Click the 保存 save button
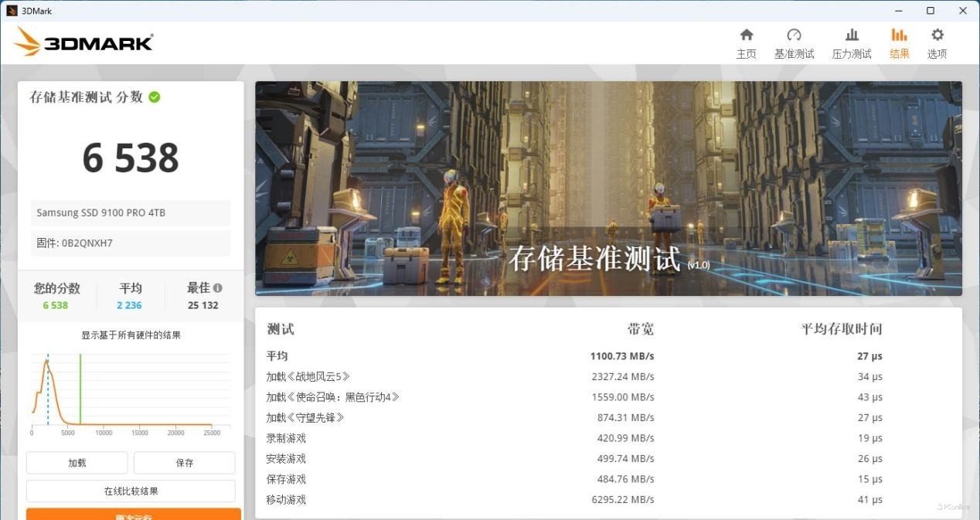Viewport: 980px width, 520px height. click(x=185, y=463)
